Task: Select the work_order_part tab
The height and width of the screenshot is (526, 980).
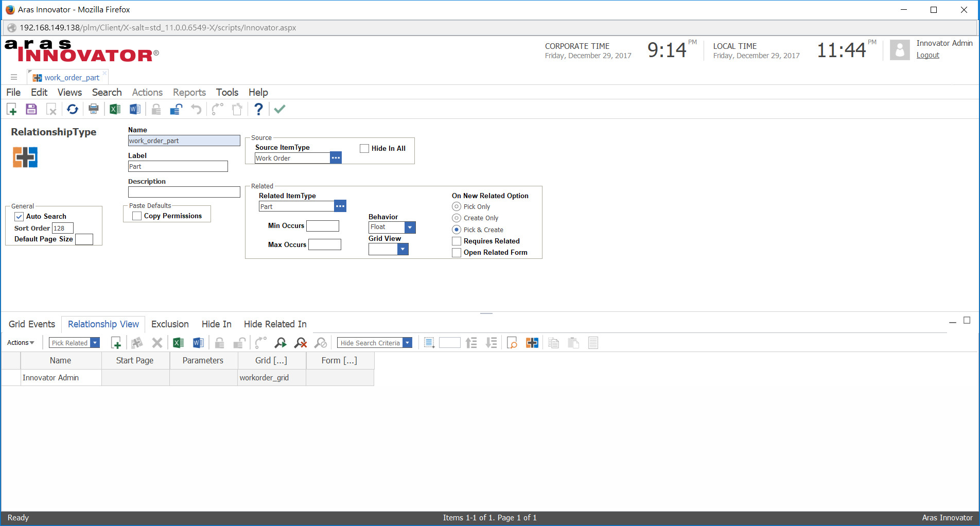Action: pos(67,78)
